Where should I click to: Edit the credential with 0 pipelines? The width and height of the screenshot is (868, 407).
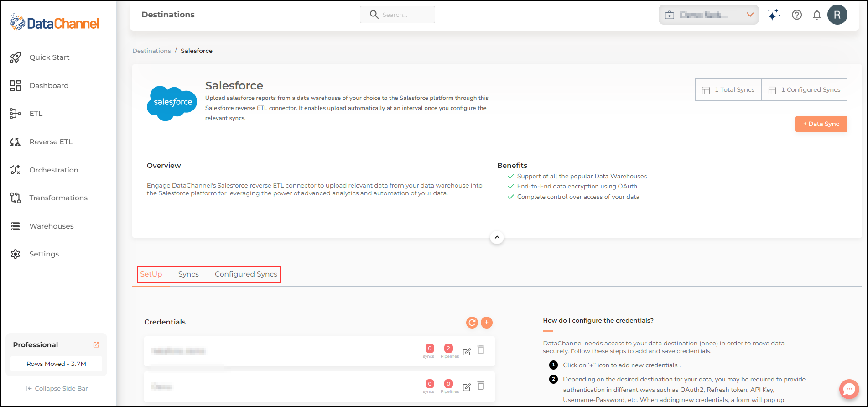click(467, 387)
